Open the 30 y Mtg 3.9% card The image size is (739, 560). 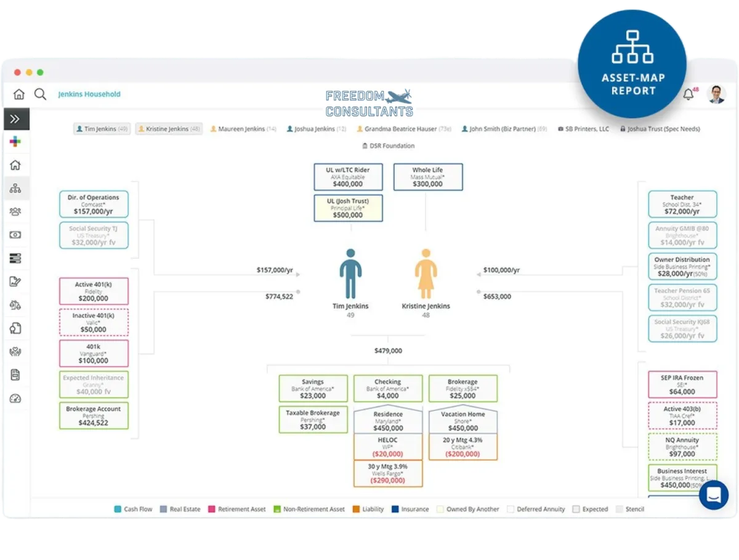pos(388,473)
